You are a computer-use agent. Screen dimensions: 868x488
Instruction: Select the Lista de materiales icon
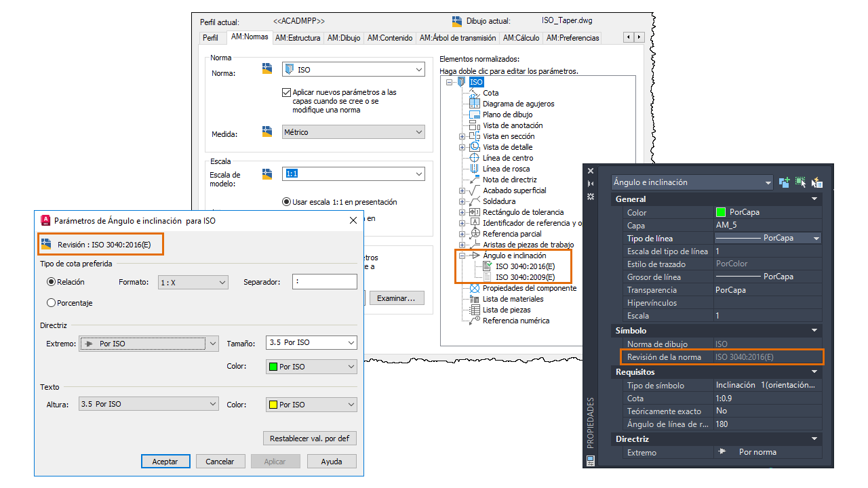[475, 299]
